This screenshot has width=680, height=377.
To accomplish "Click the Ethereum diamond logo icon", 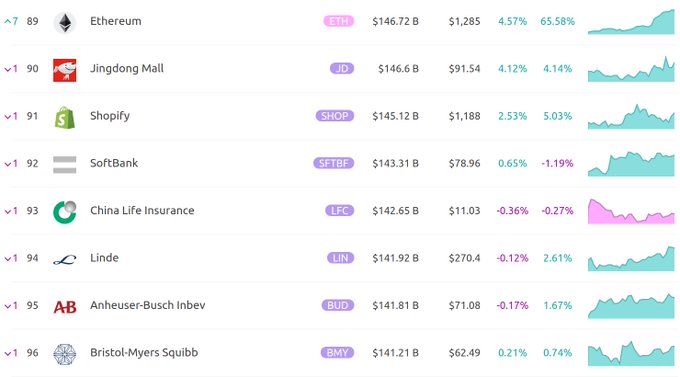I will click(65, 23).
